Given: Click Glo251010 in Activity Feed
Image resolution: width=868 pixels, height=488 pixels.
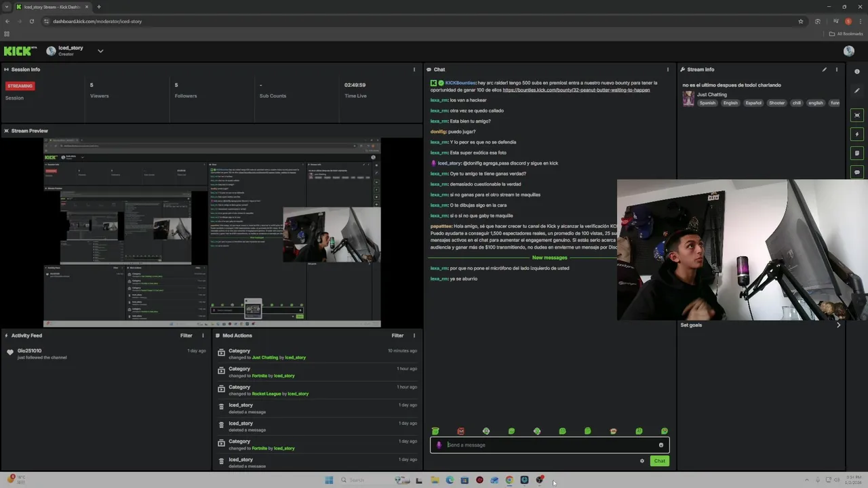Looking at the screenshot, I should coord(29,351).
